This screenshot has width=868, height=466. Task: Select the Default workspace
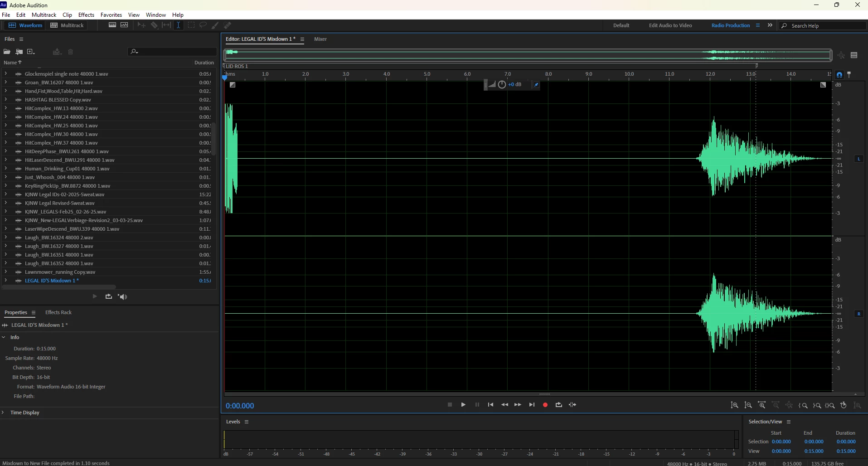pos(621,25)
